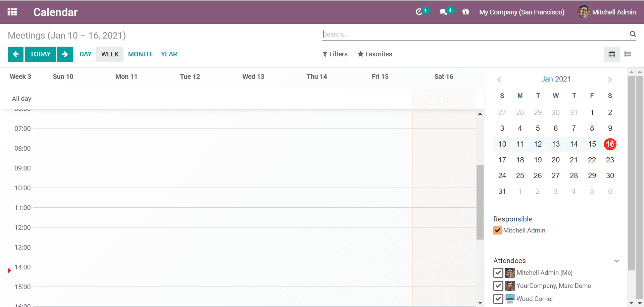
Task: Click the calendar grid vertical scrollbar thumb
Action: [x=480, y=202]
